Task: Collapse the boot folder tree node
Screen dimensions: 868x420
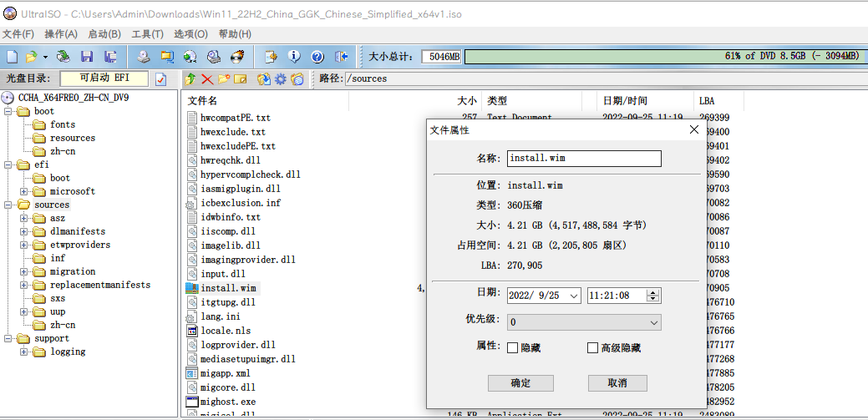Action: pos(8,111)
